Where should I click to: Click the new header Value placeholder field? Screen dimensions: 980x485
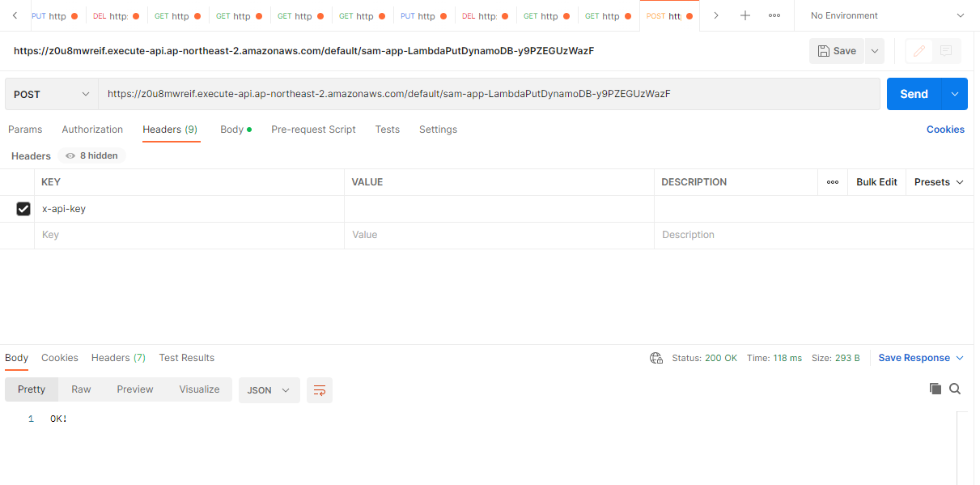click(x=499, y=235)
